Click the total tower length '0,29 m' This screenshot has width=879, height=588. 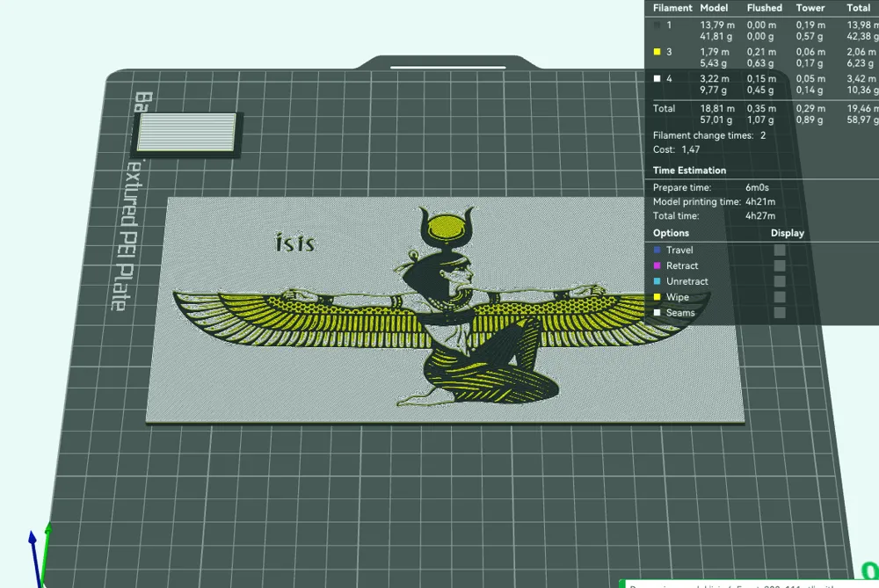[810, 108]
